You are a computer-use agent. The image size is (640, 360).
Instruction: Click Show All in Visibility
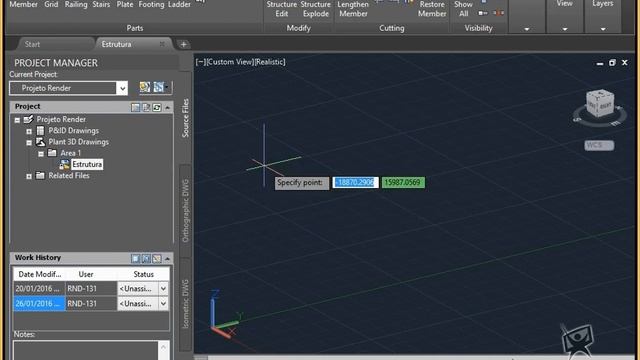click(x=463, y=9)
